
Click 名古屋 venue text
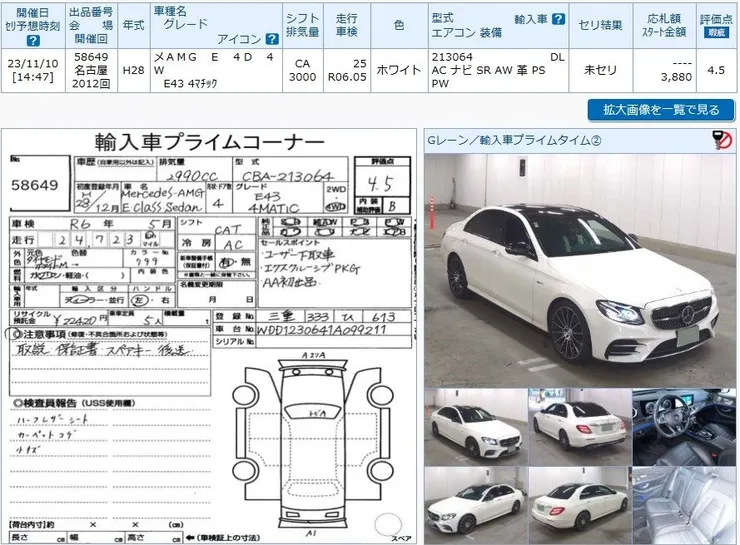pos(91,70)
